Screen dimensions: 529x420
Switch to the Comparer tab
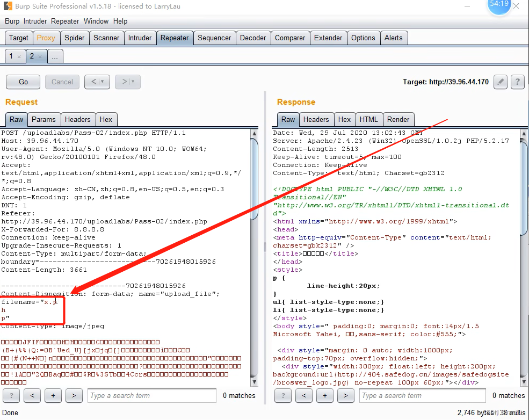290,38
